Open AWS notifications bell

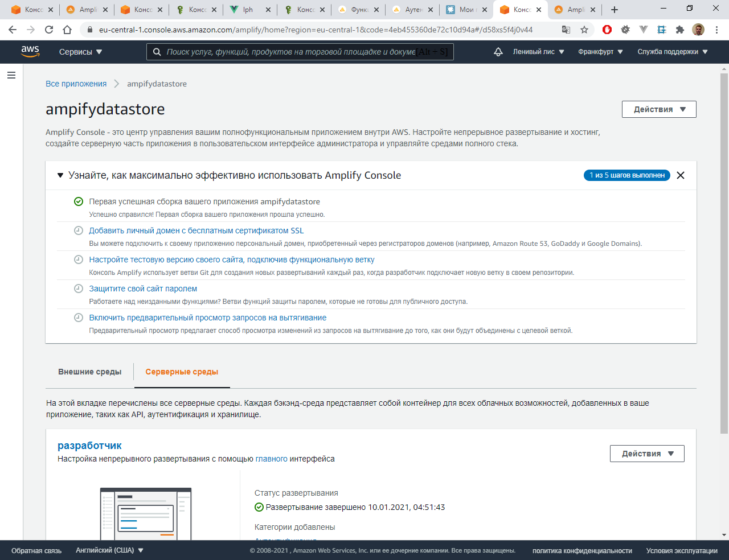tap(498, 52)
